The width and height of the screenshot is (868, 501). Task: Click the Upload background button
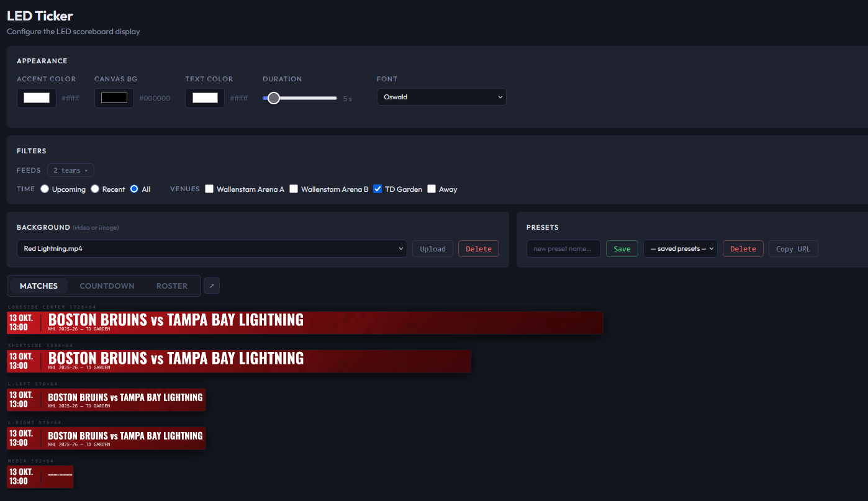pos(433,248)
